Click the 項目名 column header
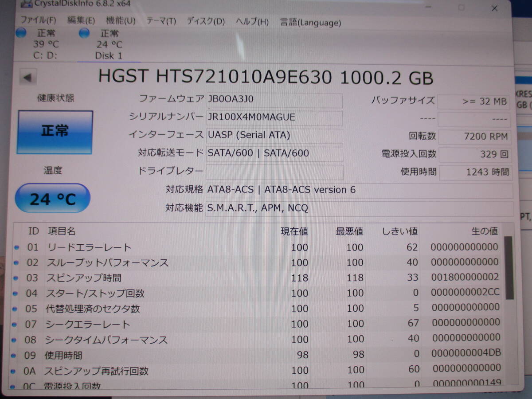The width and height of the screenshot is (532, 399). (62, 231)
